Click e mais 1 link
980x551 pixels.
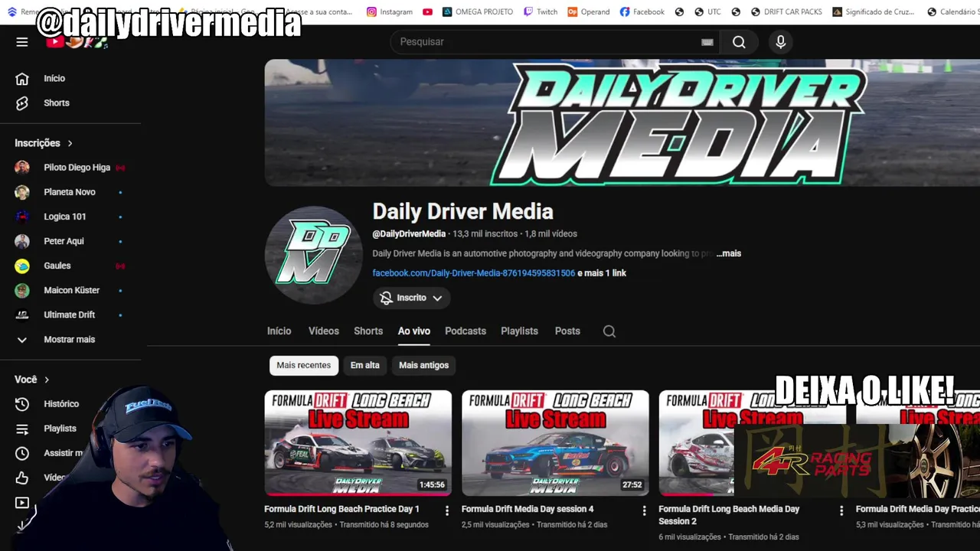602,273
